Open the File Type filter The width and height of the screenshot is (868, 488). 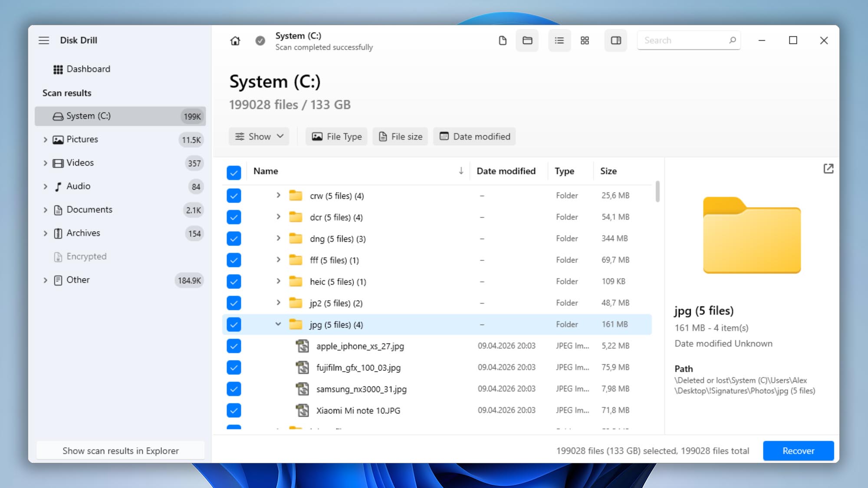coord(336,137)
